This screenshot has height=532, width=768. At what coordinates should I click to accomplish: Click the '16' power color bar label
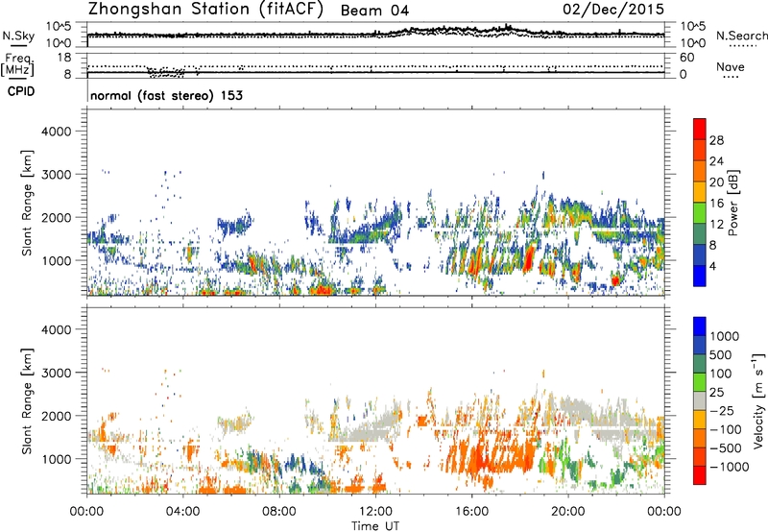[x=716, y=204]
